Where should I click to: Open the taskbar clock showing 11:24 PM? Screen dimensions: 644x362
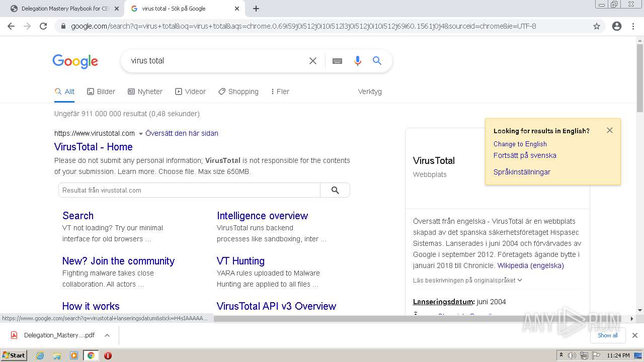pyautogui.click(x=618, y=355)
